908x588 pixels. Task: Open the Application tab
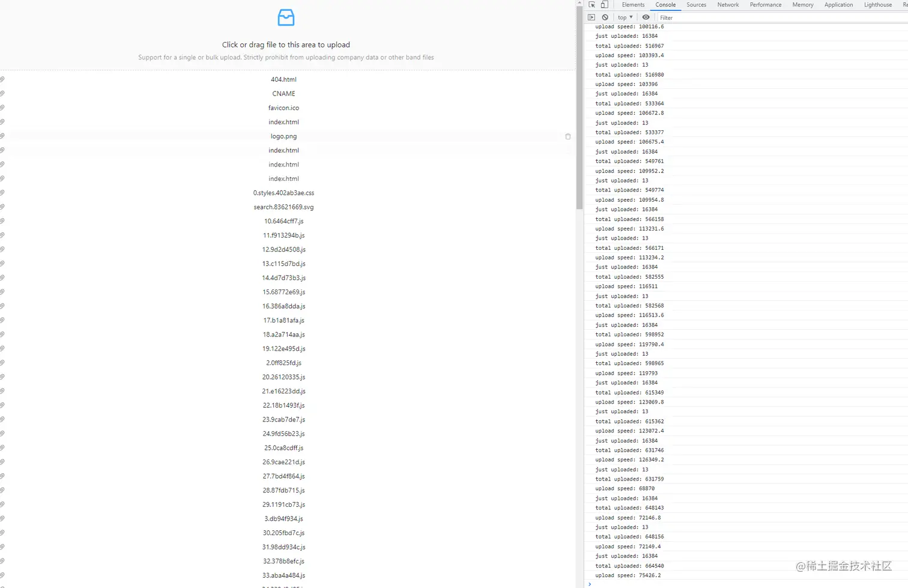coord(838,5)
